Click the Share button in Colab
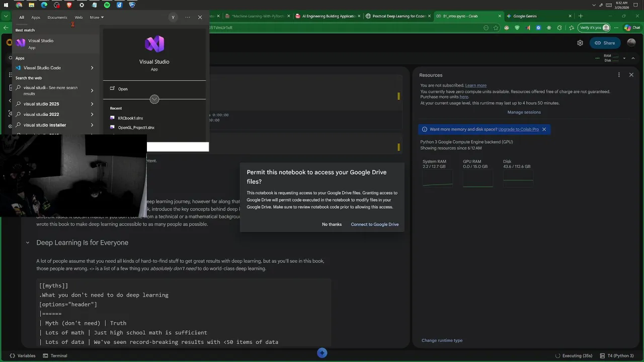 (x=605, y=43)
